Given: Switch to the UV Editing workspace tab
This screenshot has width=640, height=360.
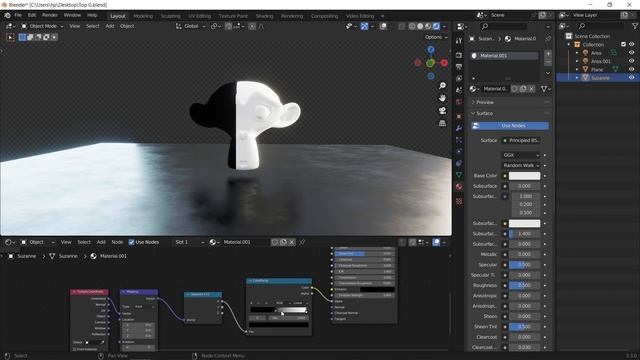Looking at the screenshot, I should click(x=199, y=16).
